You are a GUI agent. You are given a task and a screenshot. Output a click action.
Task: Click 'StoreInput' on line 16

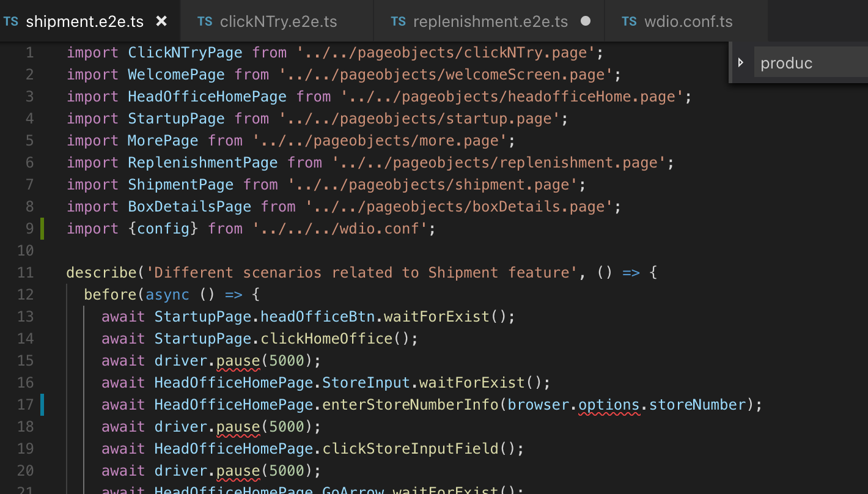[x=366, y=383]
